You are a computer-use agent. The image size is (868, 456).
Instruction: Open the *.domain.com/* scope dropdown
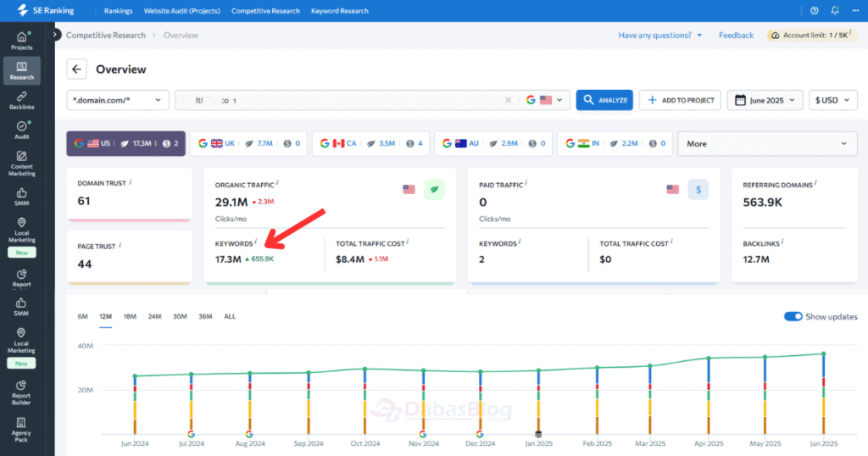117,100
